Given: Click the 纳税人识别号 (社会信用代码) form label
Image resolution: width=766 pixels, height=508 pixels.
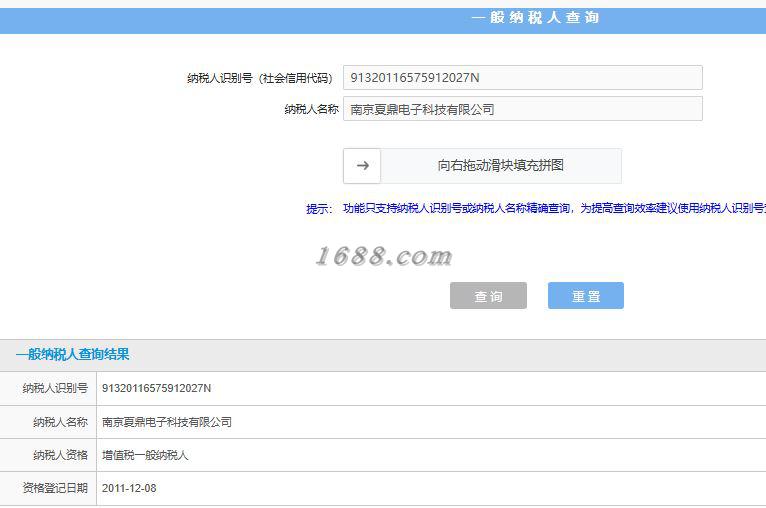Looking at the screenshot, I should (260, 78).
